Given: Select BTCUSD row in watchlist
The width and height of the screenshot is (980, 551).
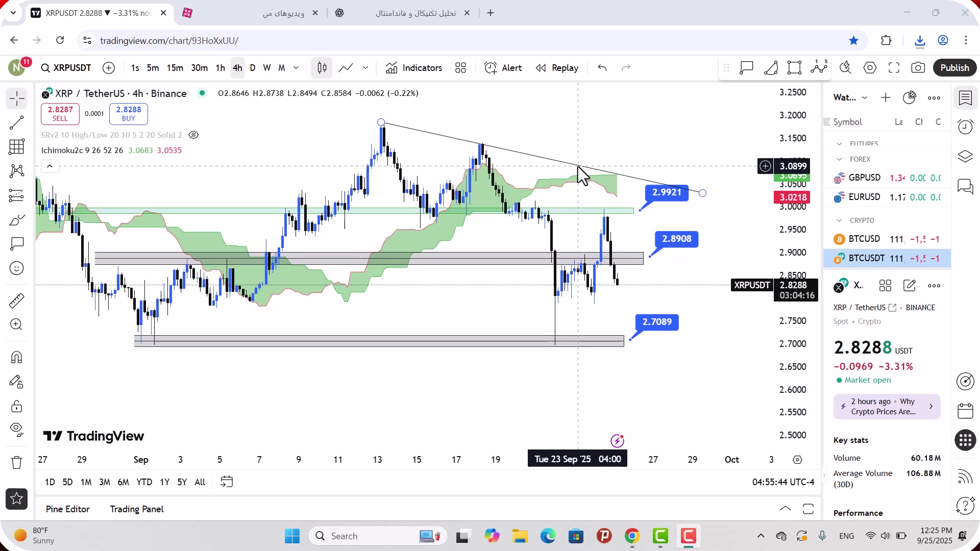Looking at the screenshot, I should [x=887, y=239].
